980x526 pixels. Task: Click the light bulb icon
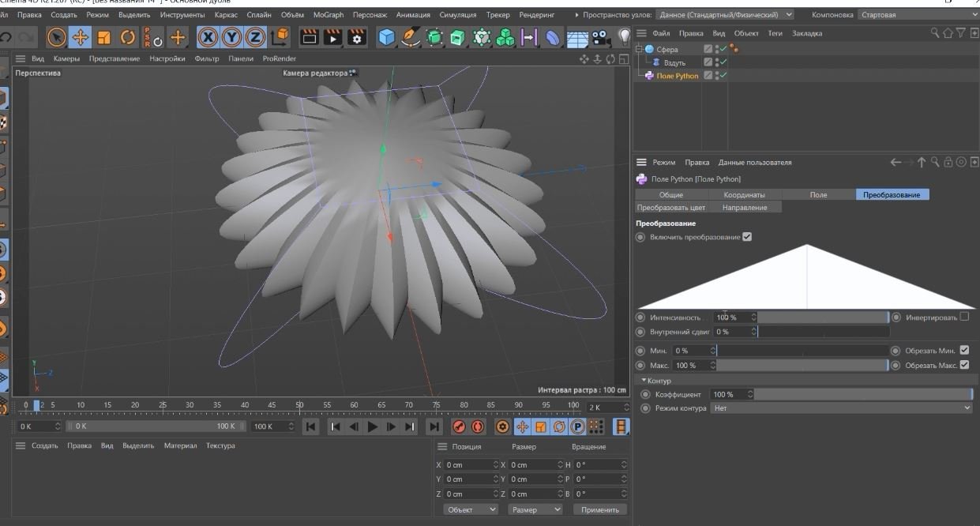pyautogui.click(x=624, y=36)
